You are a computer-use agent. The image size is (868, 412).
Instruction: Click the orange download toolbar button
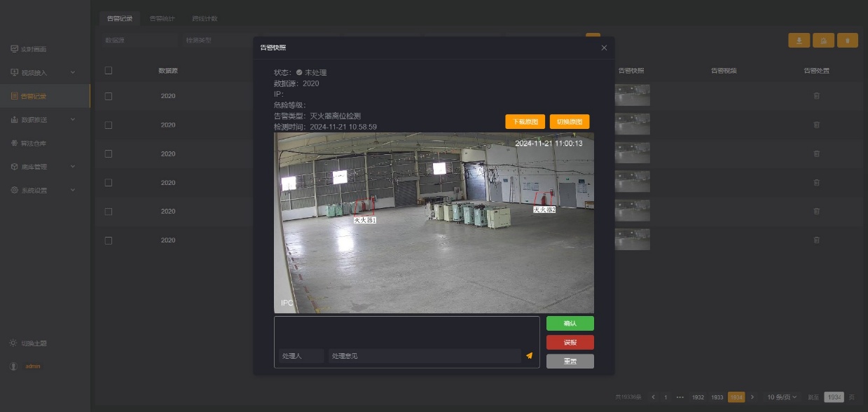coord(799,41)
